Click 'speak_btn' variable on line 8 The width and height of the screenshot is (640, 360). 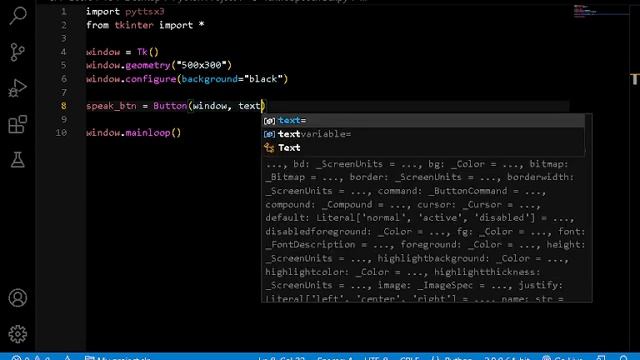111,106
